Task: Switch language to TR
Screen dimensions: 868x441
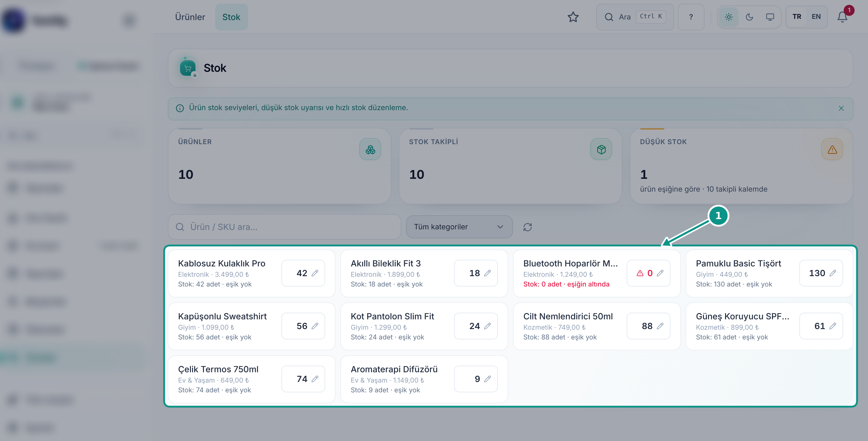Action: click(797, 17)
